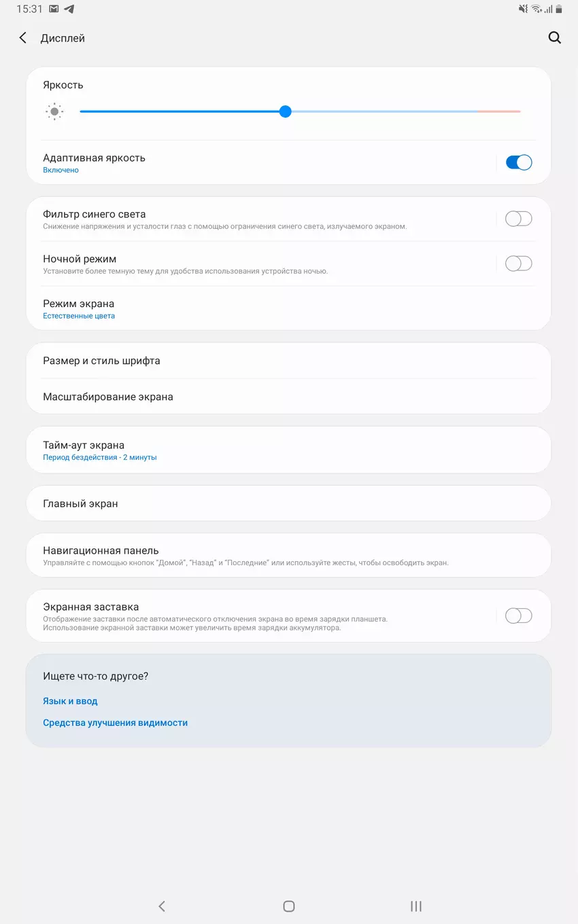Open Recents from the navigation bar

coord(416,906)
